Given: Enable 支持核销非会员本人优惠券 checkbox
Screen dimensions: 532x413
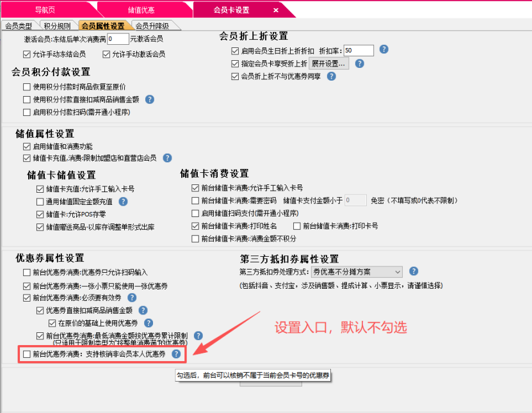Looking at the screenshot, I should [27, 354].
